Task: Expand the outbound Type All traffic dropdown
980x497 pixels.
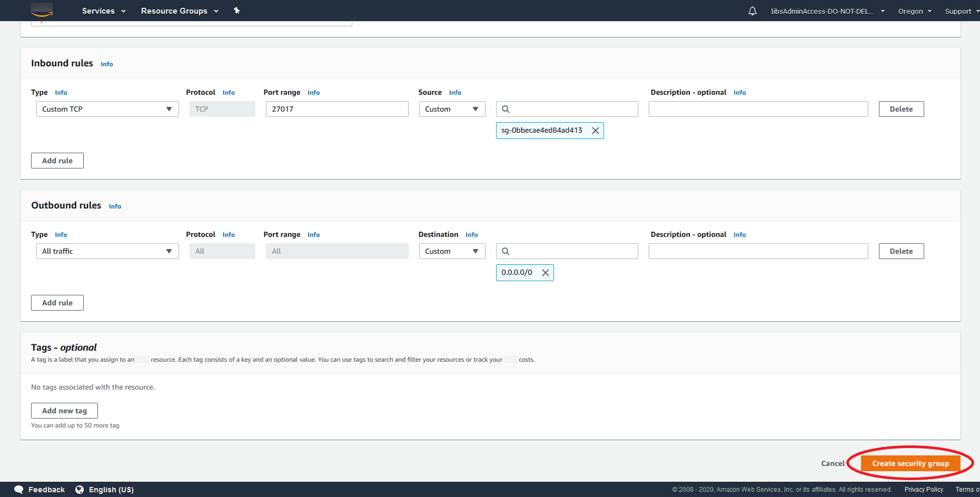Action: click(107, 251)
